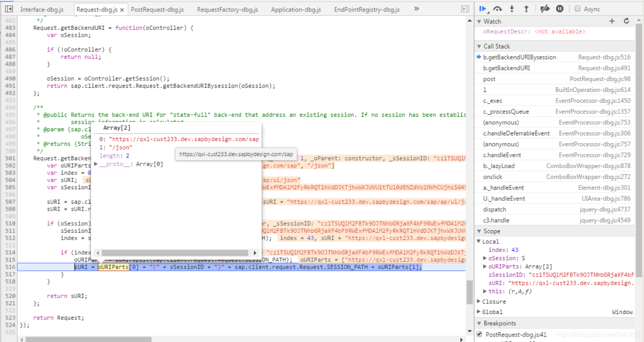
Task: Select c.handleDeferrableEvent stack frame
Action: (x=555, y=133)
